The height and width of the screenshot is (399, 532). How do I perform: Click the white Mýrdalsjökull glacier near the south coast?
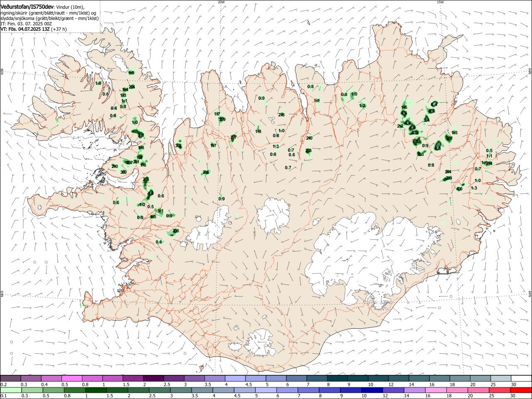tap(260, 343)
